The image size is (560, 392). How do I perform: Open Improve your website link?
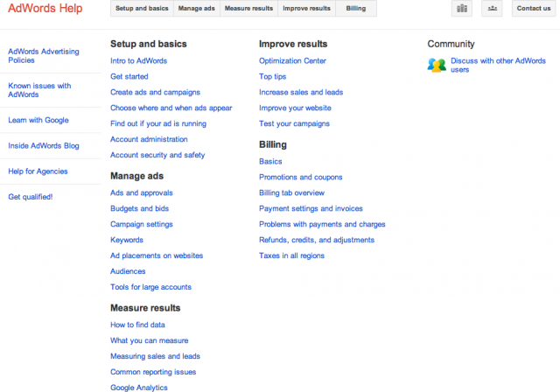coord(295,108)
